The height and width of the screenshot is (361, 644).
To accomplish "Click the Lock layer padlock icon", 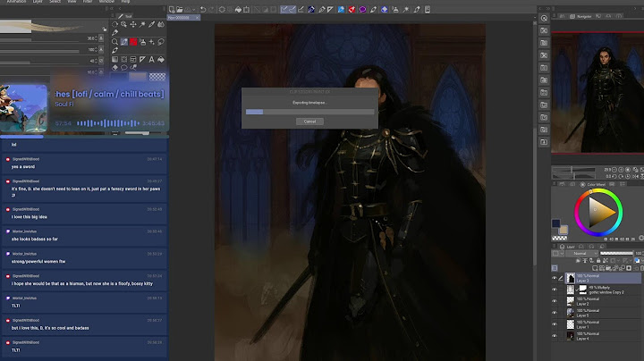I will coord(598,261).
